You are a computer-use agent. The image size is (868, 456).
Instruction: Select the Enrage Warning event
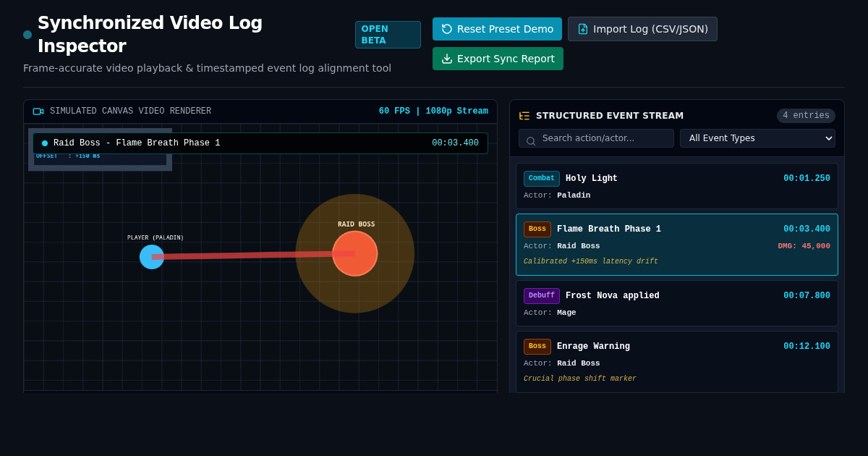point(676,362)
